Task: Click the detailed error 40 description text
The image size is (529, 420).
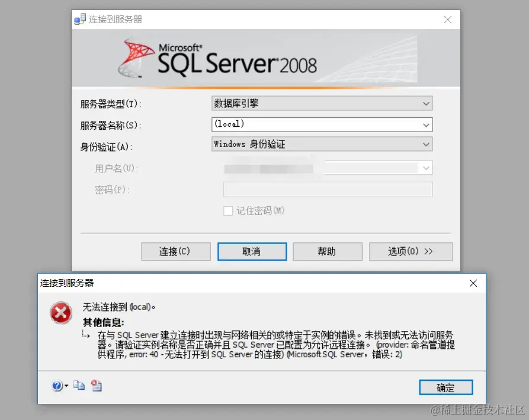Action: (276, 345)
